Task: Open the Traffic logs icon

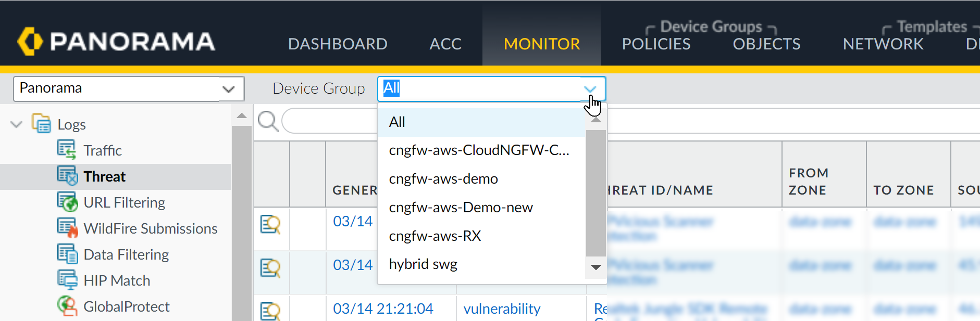Action: point(67,150)
